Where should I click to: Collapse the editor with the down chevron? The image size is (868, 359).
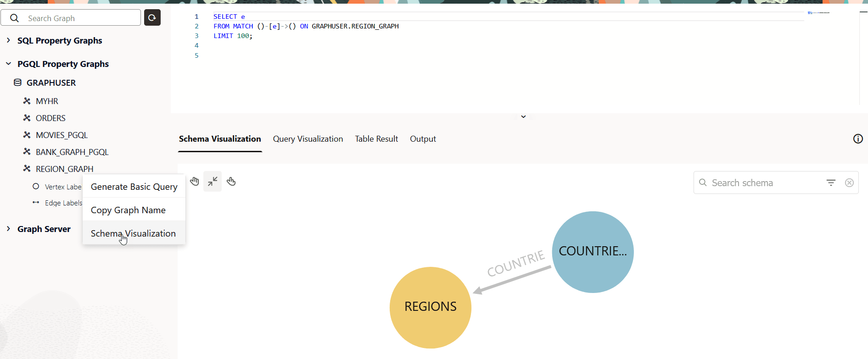pyautogui.click(x=523, y=117)
